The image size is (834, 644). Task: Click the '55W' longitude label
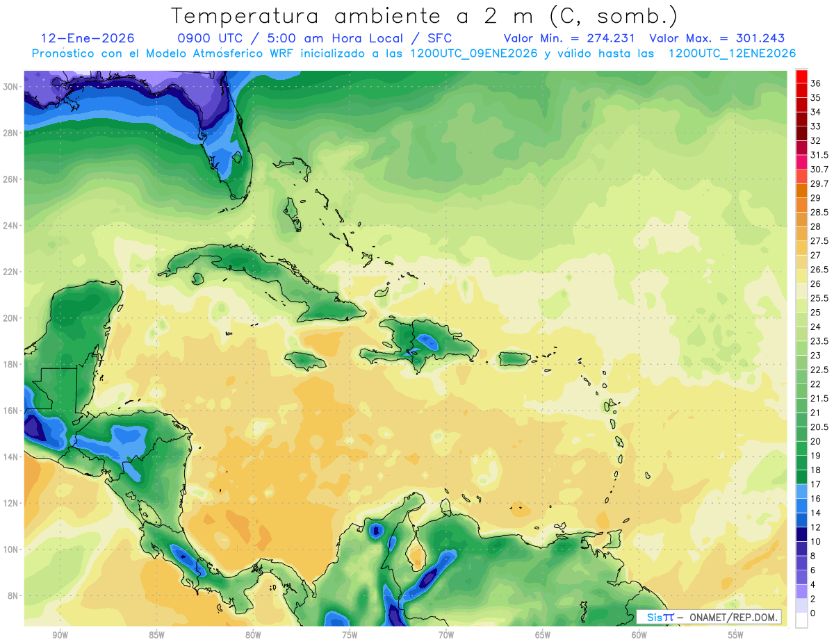point(736,636)
